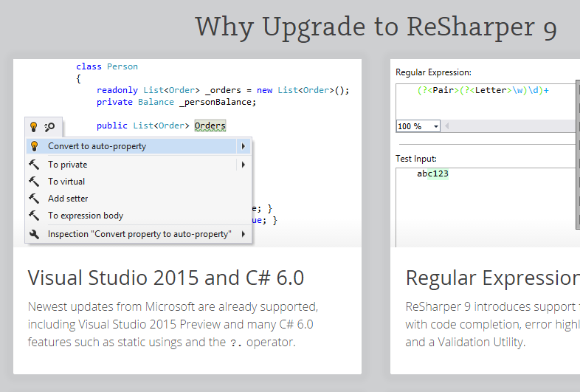Expand submenu arrow for Inspection entry
The image size is (580, 392).
coord(243,234)
